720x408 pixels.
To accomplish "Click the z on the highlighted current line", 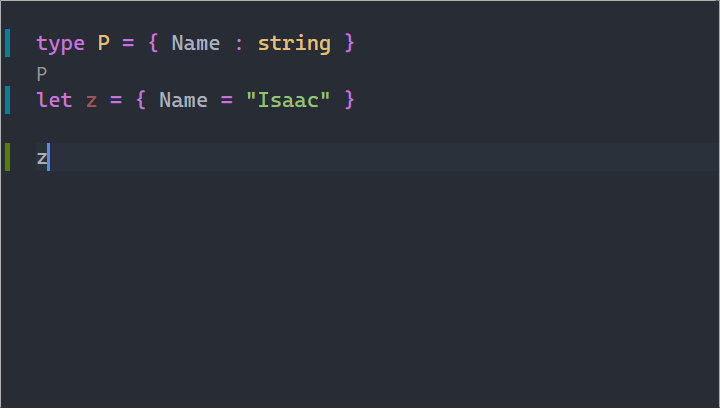I will coord(42,158).
